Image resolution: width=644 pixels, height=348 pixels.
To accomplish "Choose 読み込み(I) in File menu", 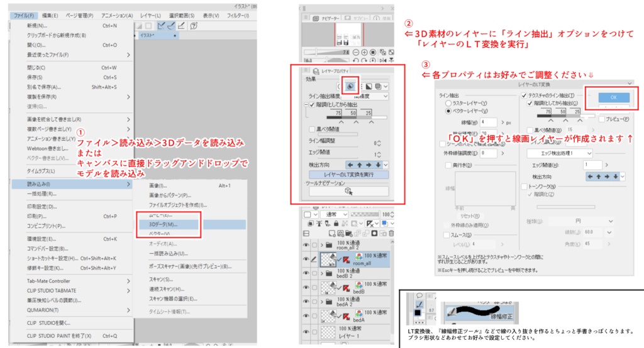I will [72, 184].
